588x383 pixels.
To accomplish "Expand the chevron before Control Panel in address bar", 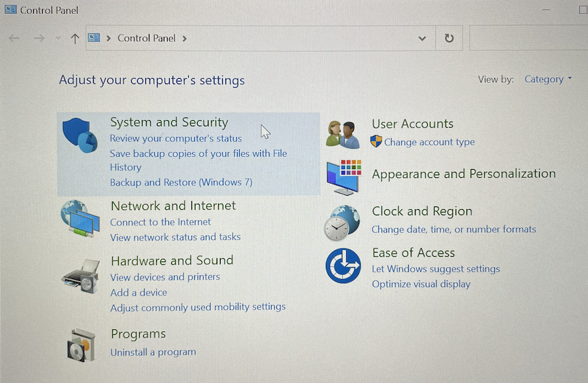I will coord(109,38).
